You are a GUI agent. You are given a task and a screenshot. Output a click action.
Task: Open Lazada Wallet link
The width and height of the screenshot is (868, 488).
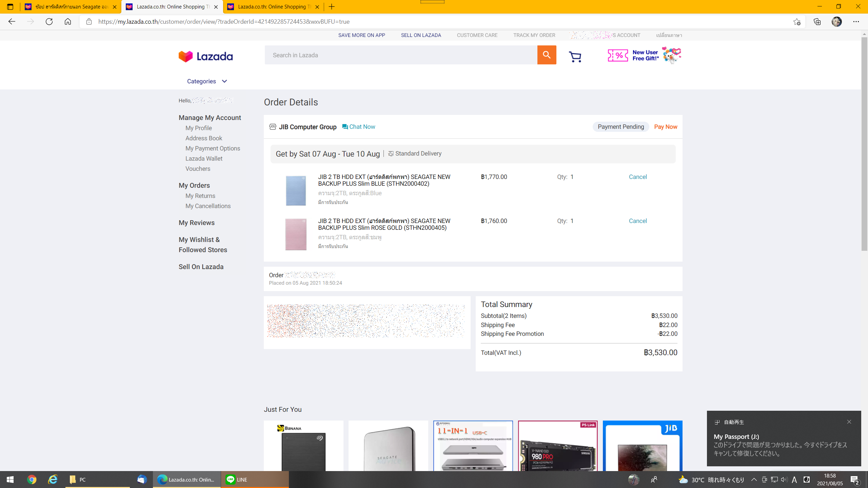[204, 159]
